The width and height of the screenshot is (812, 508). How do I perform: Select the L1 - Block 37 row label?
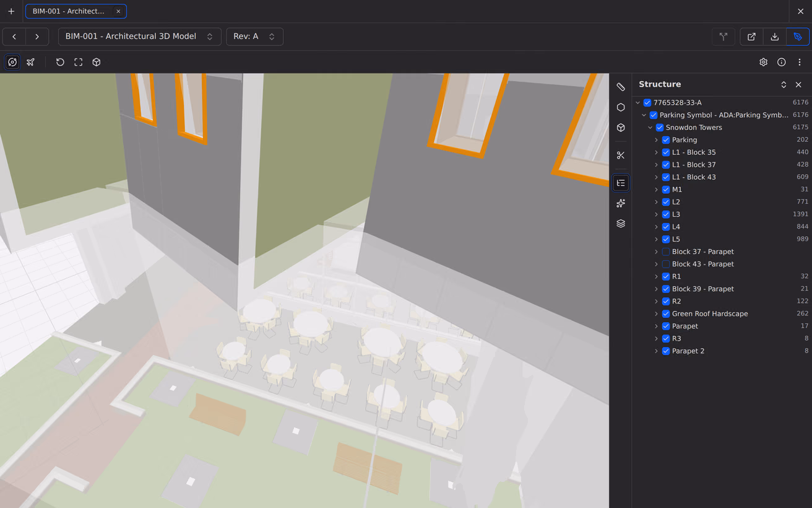(694, 165)
